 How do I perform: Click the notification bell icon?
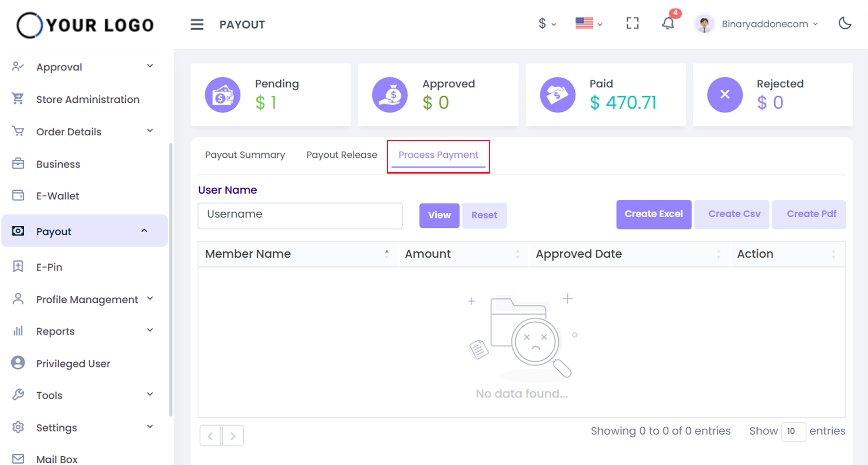668,24
